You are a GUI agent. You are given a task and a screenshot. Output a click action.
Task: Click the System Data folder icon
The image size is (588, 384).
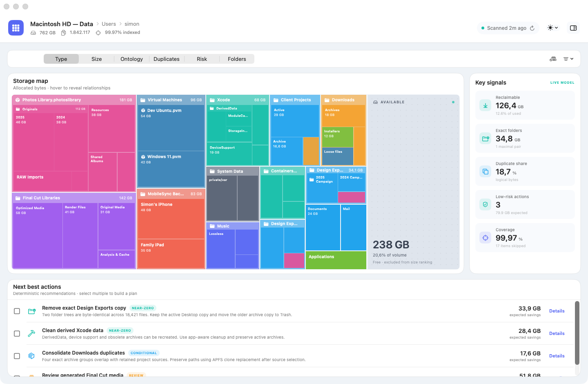coord(212,172)
